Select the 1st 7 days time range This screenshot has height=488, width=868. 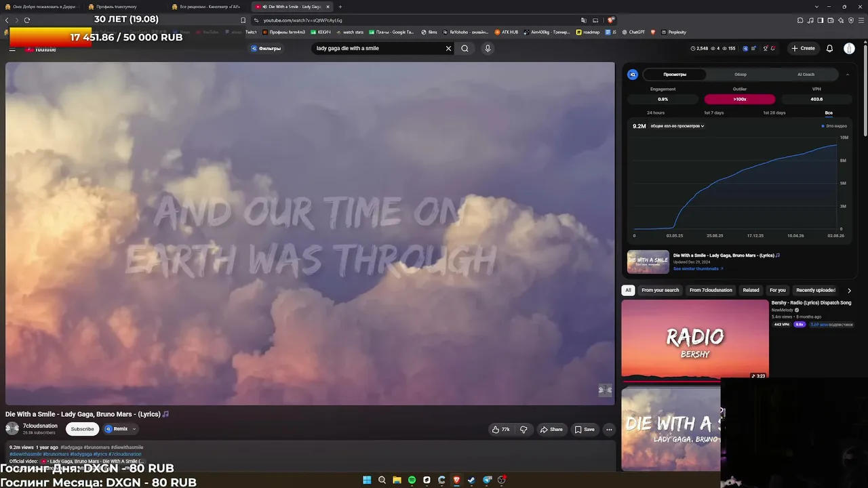tap(713, 113)
